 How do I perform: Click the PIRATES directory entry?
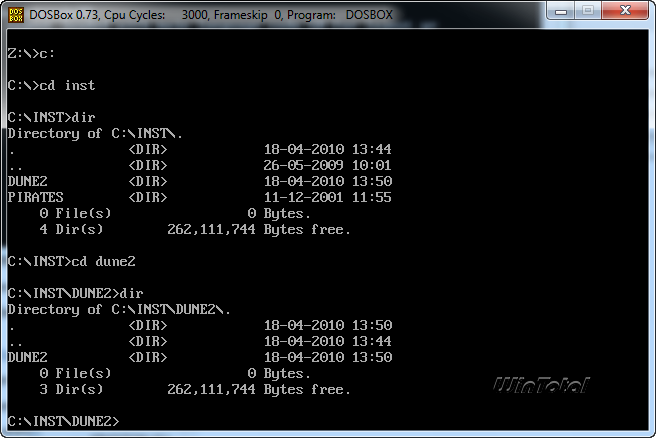pyautogui.click(x=200, y=197)
